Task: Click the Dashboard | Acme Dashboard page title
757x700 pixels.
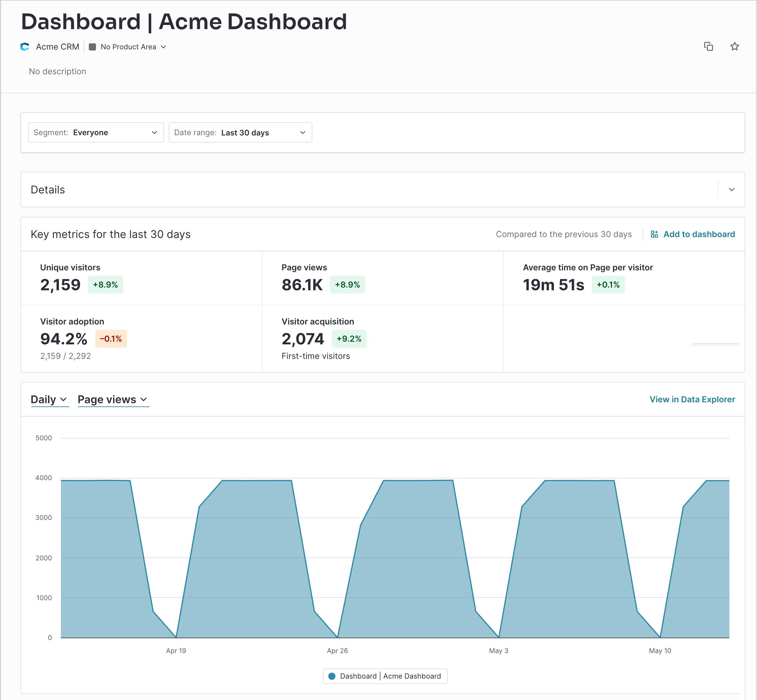Action: point(184,22)
